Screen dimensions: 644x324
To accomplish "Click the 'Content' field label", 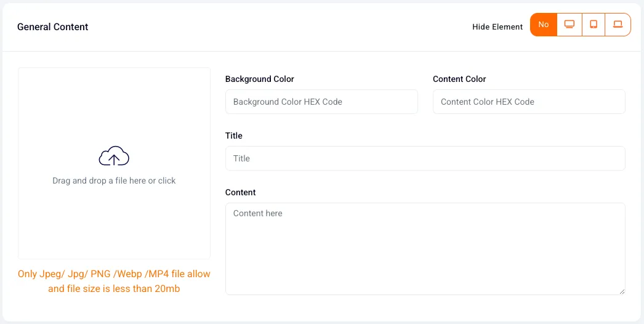I will pyautogui.click(x=241, y=192).
